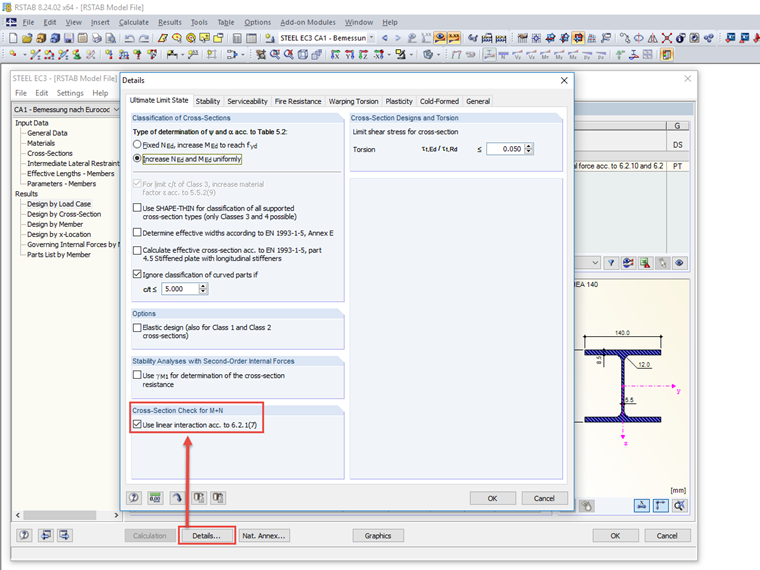Open the Cold-Formed tab
Screen dimensions: 760x570
439,101
